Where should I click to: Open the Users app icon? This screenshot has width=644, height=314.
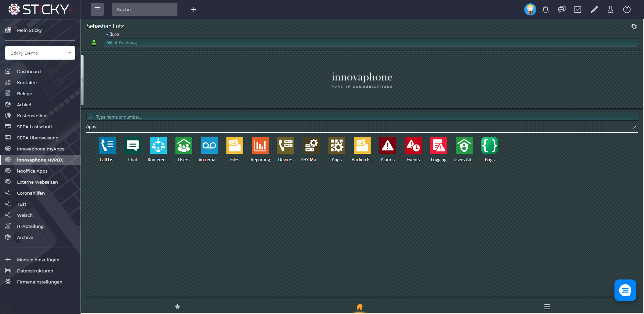pyautogui.click(x=184, y=145)
